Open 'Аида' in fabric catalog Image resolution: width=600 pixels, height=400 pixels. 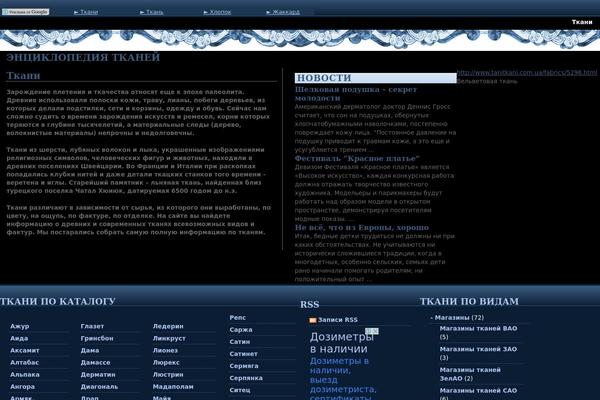click(x=19, y=338)
